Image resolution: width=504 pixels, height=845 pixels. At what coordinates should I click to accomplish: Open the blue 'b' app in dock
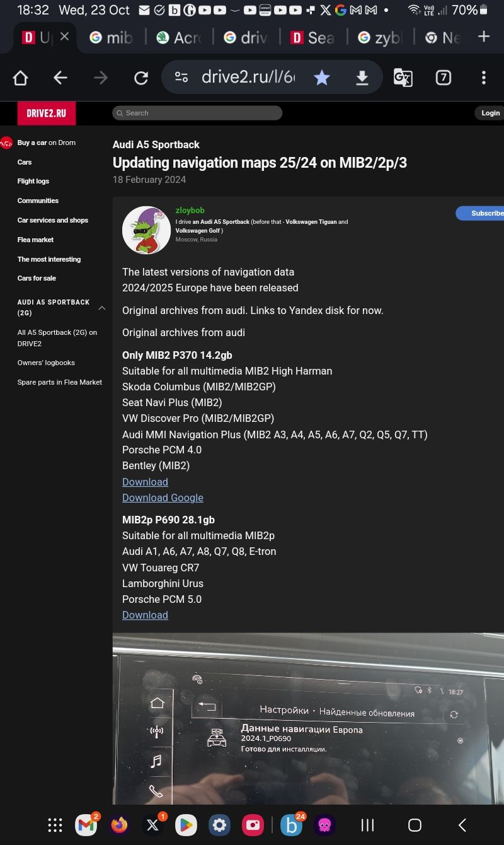pyautogui.click(x=292, y=825)
